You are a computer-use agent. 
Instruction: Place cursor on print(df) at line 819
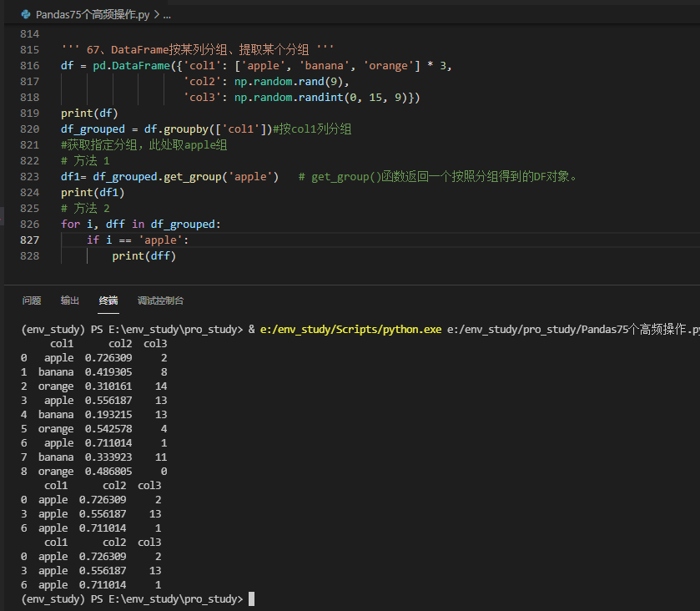coord(89,114)
